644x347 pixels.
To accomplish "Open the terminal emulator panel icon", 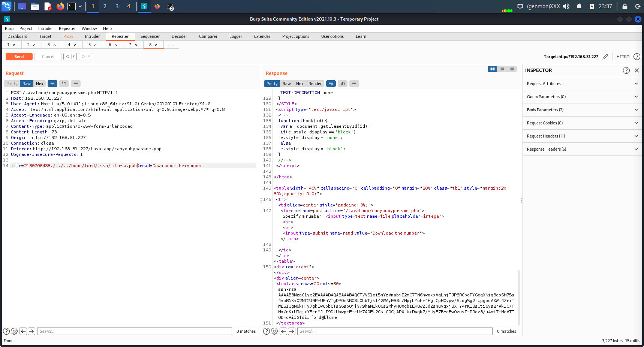I will (72, 6).
